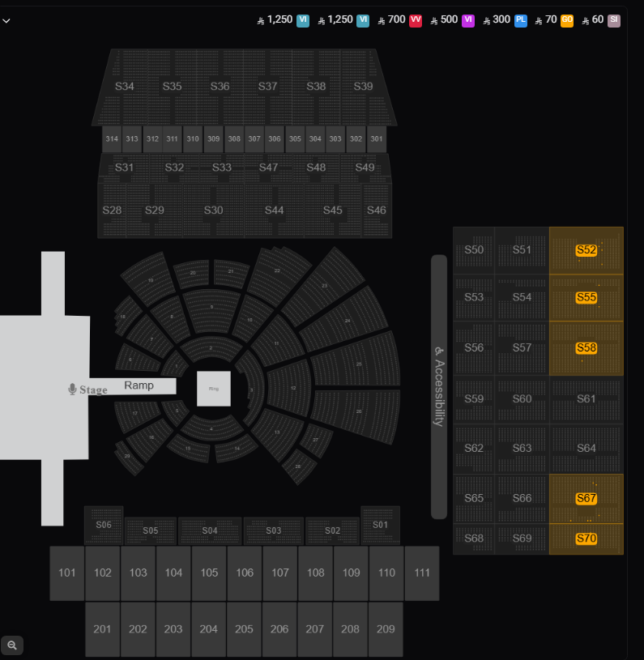This screenshot has height=660, width=644.
Task: Click the Ramp label
Action: (x=139, y=386)
